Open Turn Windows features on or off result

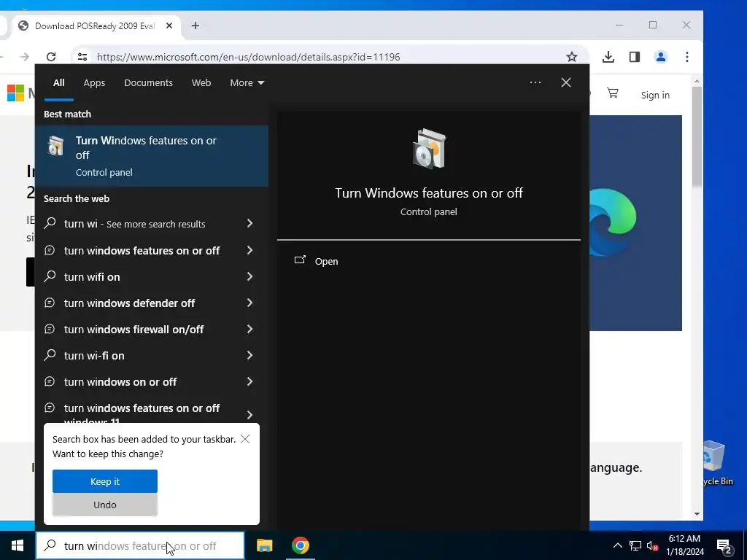(152, 156)
